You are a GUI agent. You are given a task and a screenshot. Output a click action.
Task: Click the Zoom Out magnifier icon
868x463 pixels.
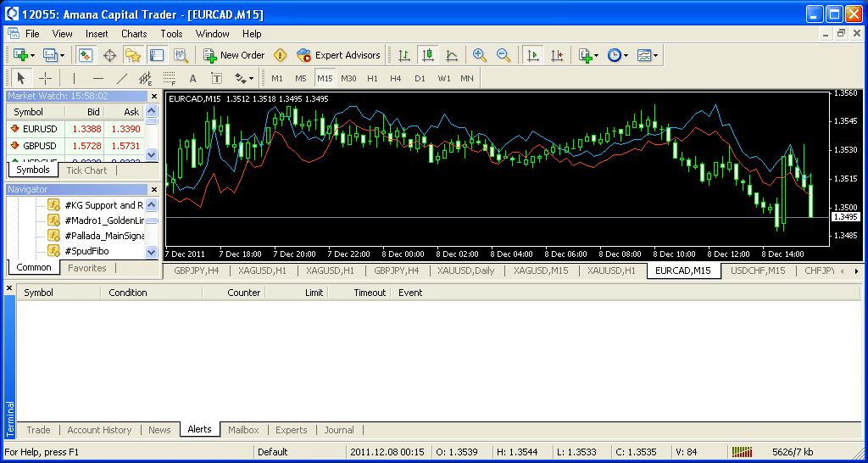pos(504,55)
